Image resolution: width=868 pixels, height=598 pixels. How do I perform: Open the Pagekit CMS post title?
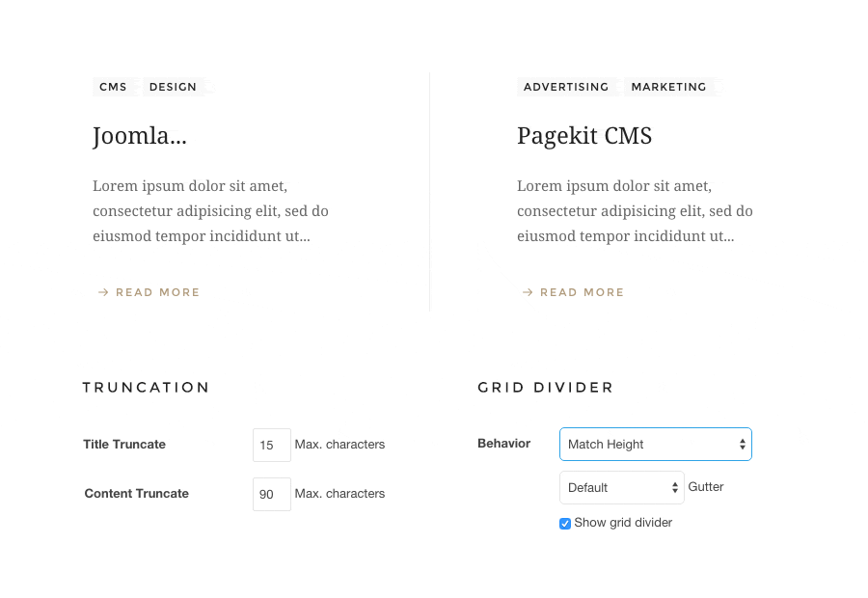584,136
